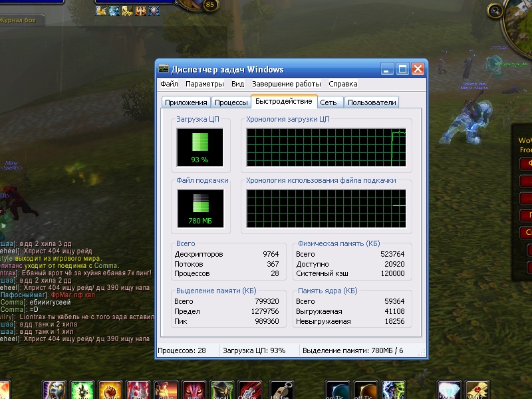
Task: Click the Системный кэш value 120000
Action: [392, 273]
